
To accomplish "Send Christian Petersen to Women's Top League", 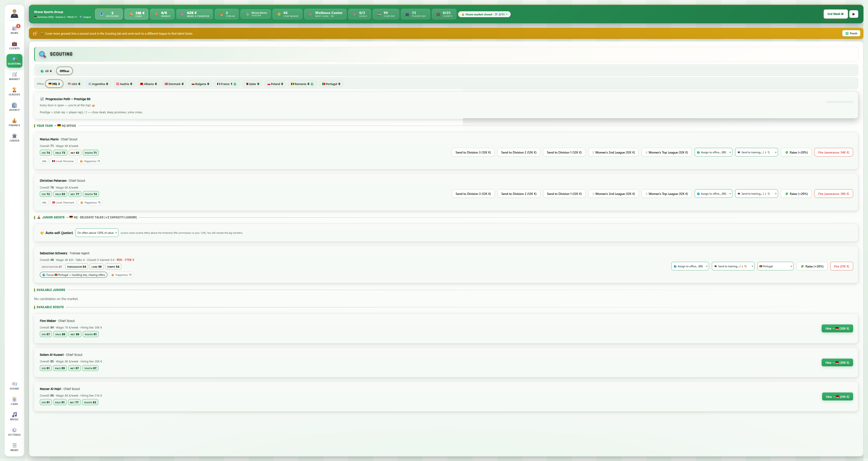I will coord(667,194).
